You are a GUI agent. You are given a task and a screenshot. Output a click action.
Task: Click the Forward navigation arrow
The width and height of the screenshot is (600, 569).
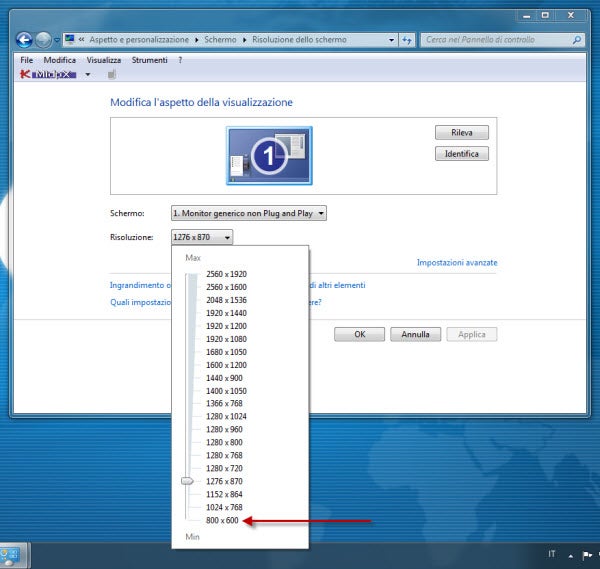[x=43, y=40]
